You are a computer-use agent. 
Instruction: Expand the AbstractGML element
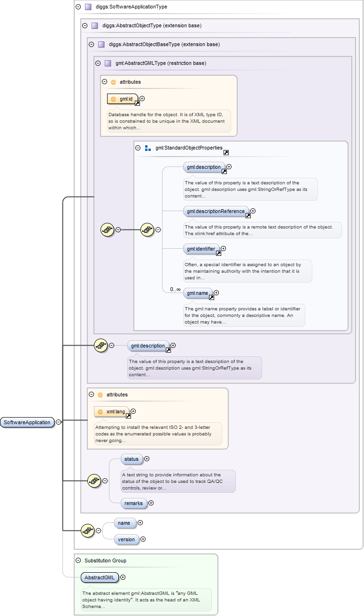coord(123,577)
